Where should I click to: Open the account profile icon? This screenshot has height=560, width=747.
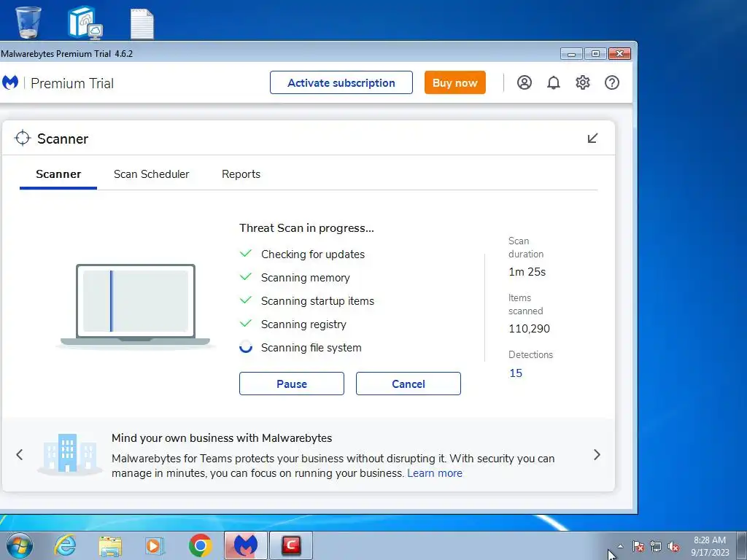tap(524, 83)
